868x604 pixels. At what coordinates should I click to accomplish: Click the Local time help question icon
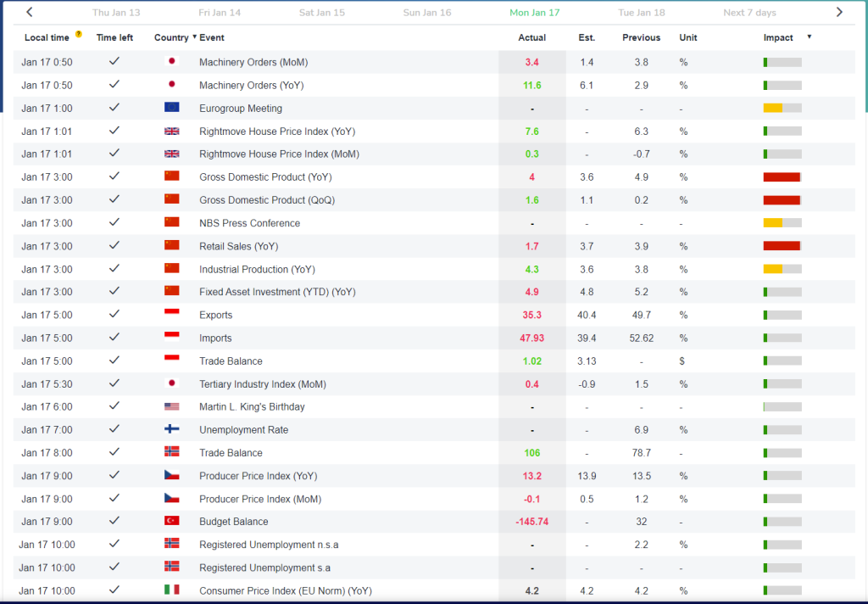pos(79,34)
